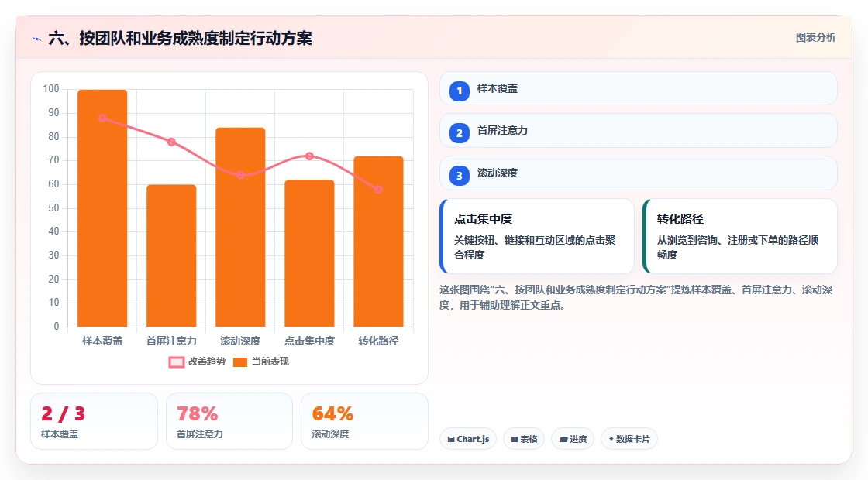Click the blue number 1 badge
The height and width of the screenshot is (480, 868).
[460, 91]
